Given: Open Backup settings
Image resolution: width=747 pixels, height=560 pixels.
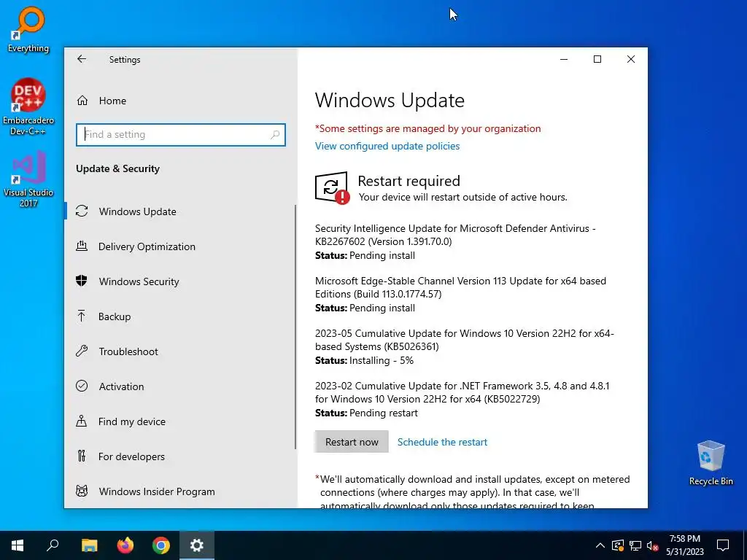Looking at the screenshot, I should (x=180, y=316).
